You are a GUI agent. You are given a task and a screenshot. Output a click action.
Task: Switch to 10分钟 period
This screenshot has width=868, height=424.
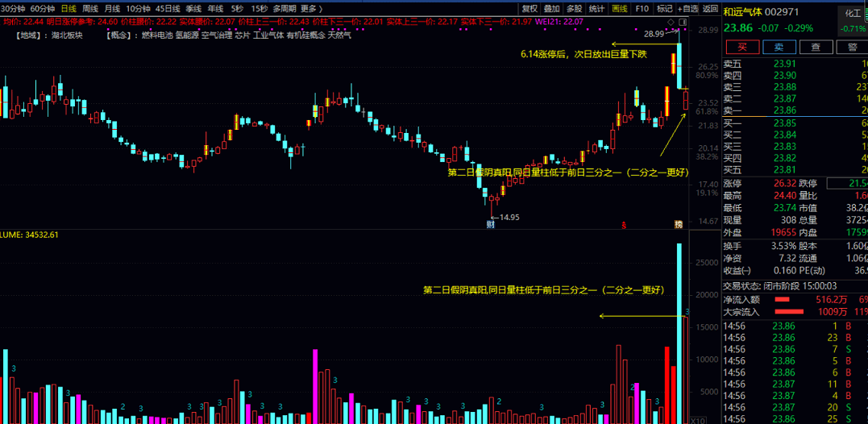pyautogui.click(x=138, y=8)
